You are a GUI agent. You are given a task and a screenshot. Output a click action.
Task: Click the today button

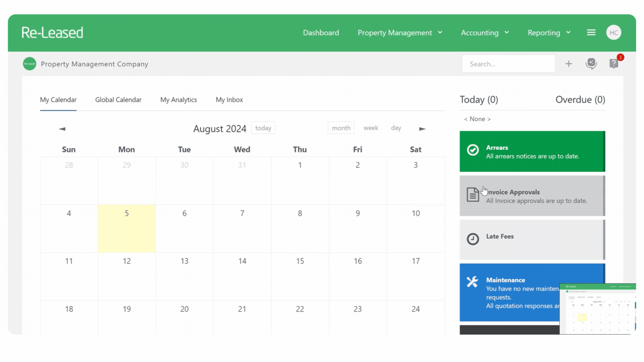point(263,128)
